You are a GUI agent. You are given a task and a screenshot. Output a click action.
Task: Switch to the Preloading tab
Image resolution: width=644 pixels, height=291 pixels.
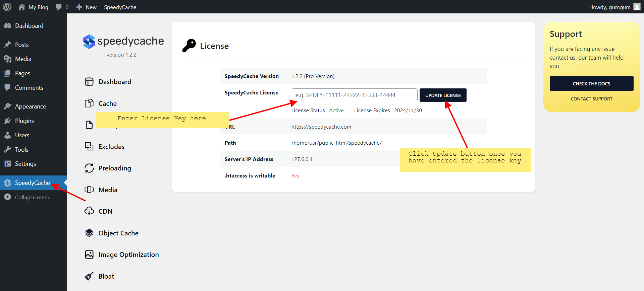[x=115, y=168]
